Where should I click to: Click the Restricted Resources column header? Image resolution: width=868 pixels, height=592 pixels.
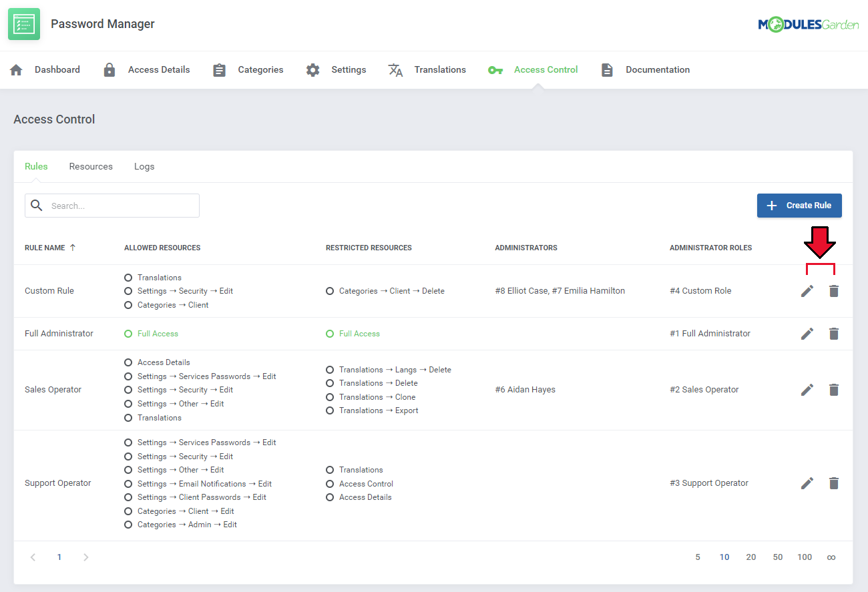[x=369, y=248]
